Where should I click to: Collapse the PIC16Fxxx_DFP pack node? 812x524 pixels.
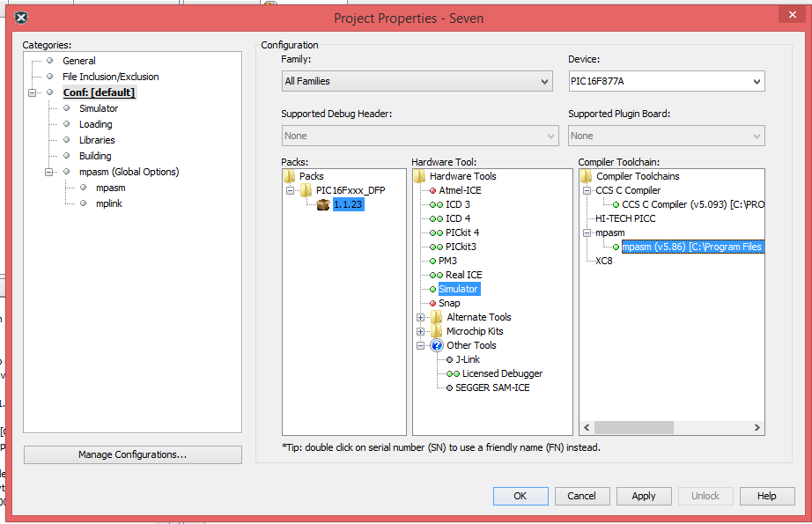291,190
